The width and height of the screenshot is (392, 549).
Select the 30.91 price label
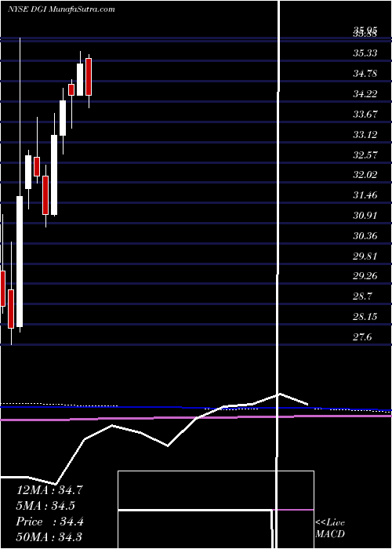tap(365, 216)
